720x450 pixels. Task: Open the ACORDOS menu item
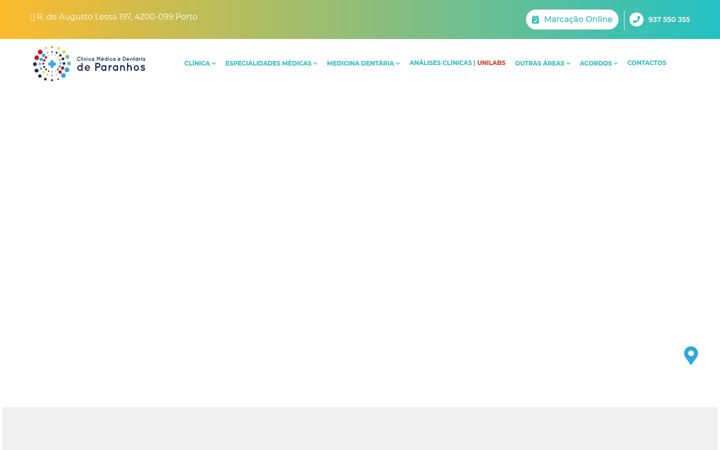click(598, 63)
